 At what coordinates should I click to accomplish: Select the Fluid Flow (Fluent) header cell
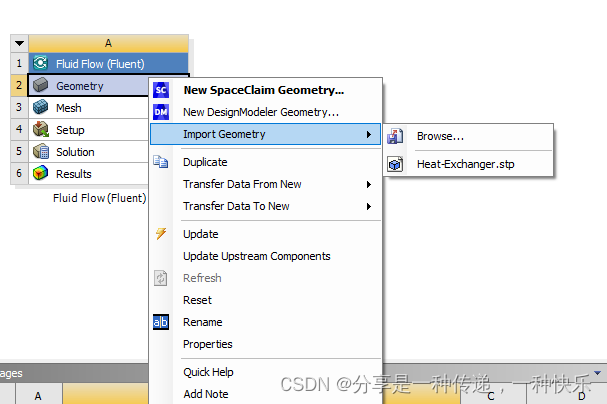click(x=108, y=63)
